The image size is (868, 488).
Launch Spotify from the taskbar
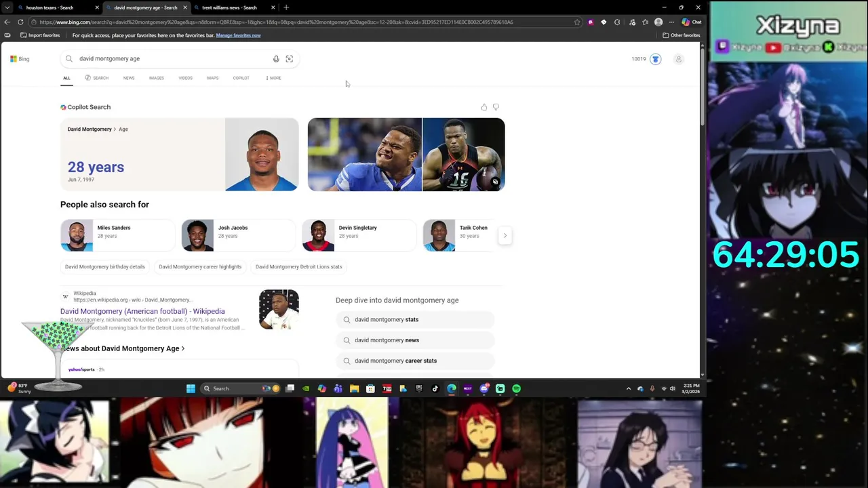point(517,388)
